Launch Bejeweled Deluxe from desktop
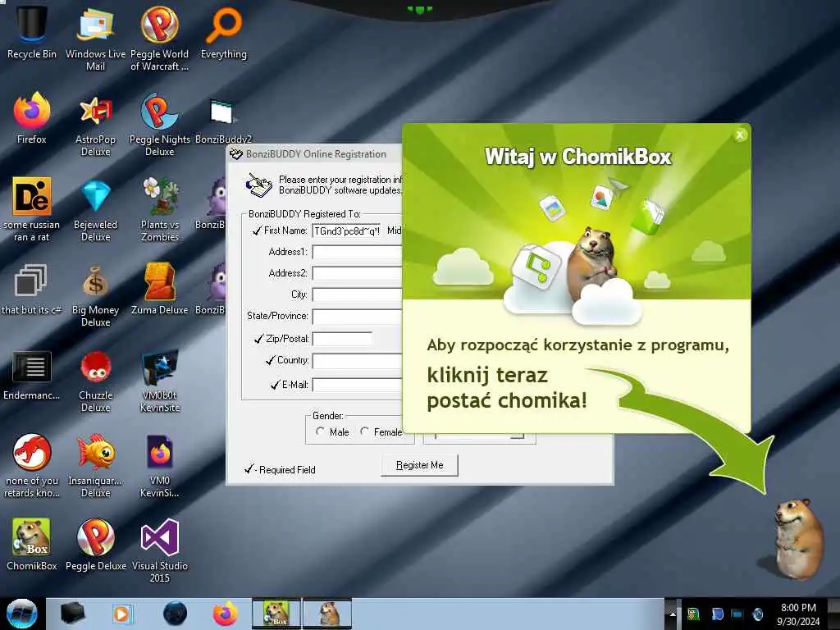The image size is (840, 630). coord(95,209)
